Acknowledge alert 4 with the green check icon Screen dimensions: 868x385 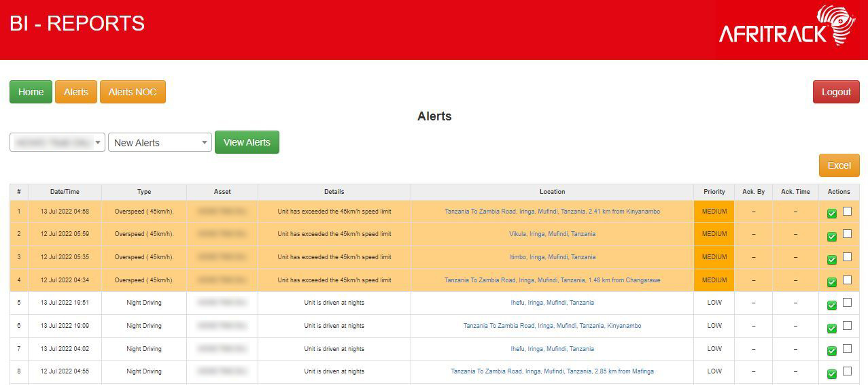coord(832,282)
